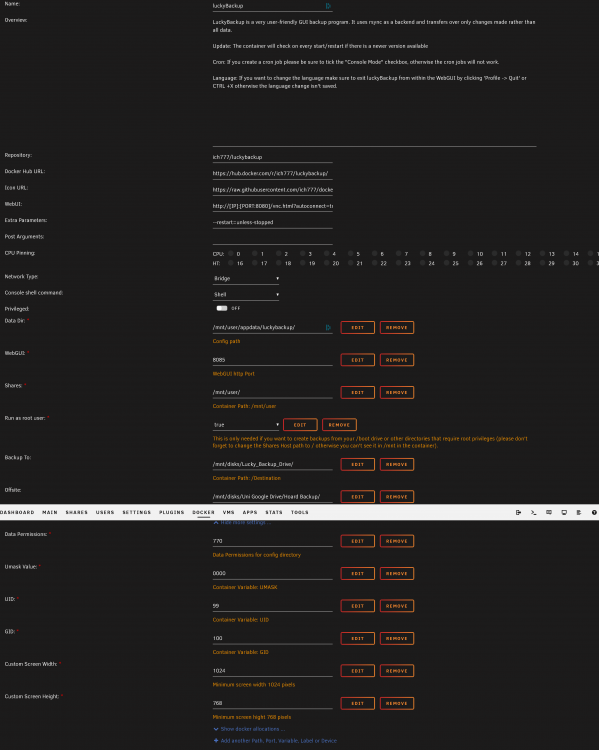Viewport: 599px width, 750px height.
Task: Go to the Main tab
Action: (x=50, y=512)
